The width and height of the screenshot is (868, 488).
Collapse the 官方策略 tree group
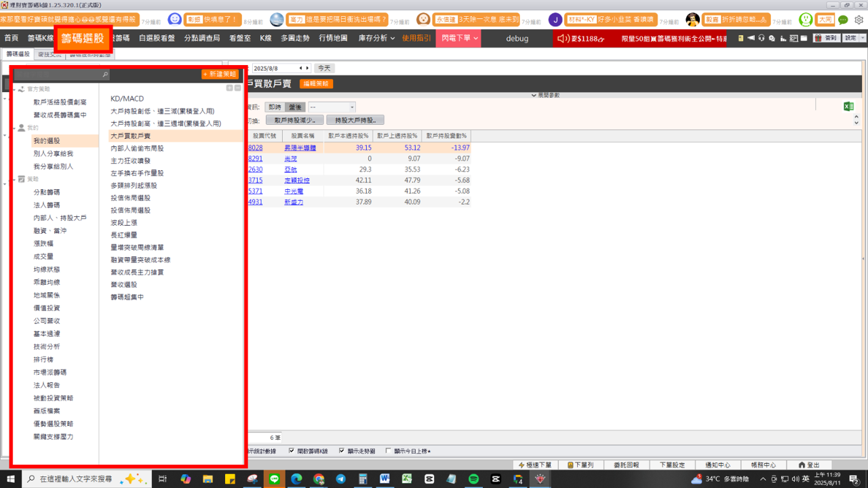tap(14, 89)
